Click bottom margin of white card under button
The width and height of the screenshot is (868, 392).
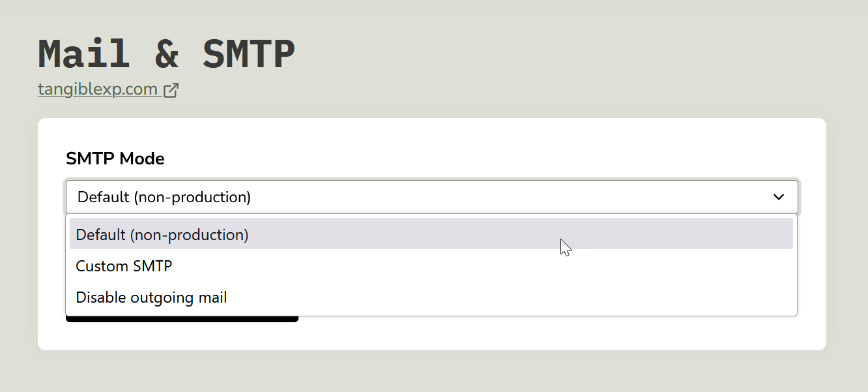click(182, 337)
